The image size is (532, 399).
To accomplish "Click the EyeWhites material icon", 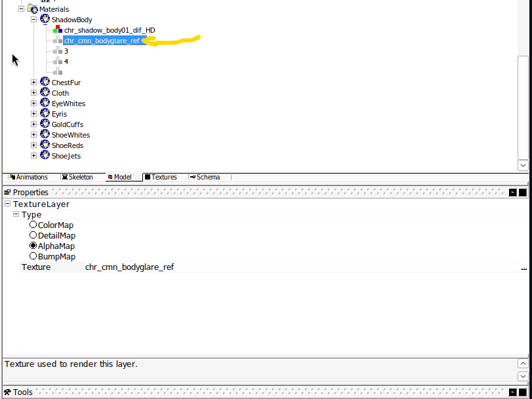I will coord(45,104).
